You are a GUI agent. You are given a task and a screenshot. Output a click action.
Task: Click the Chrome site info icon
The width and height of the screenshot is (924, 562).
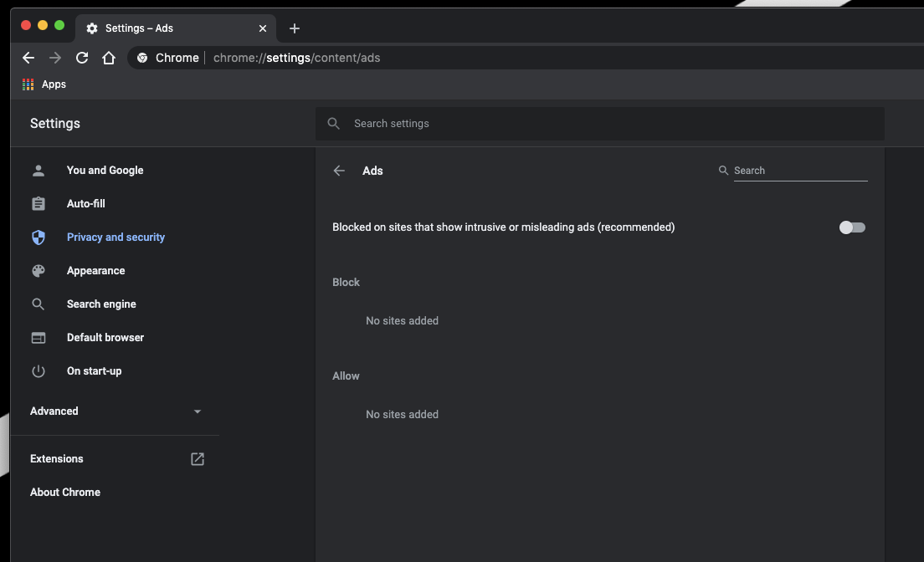click(142, 58)
